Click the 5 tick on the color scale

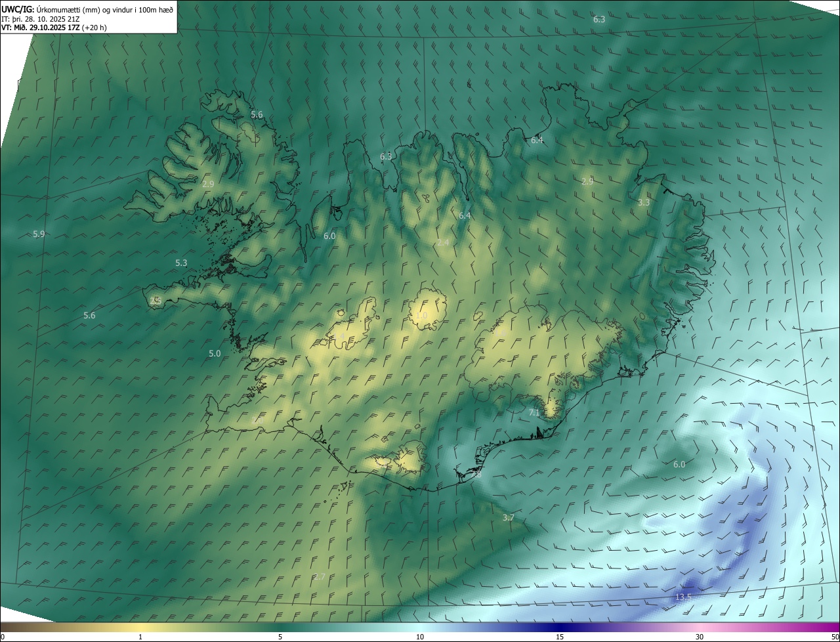click(x=280, y=637)
